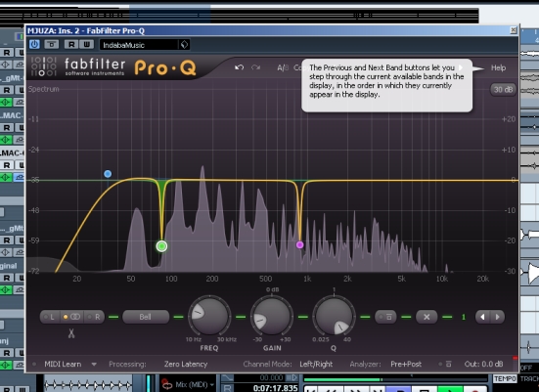Click the 10 Hz minimum frequency label
This screenshot has height=392, width=539.
(x=194, y=339)
